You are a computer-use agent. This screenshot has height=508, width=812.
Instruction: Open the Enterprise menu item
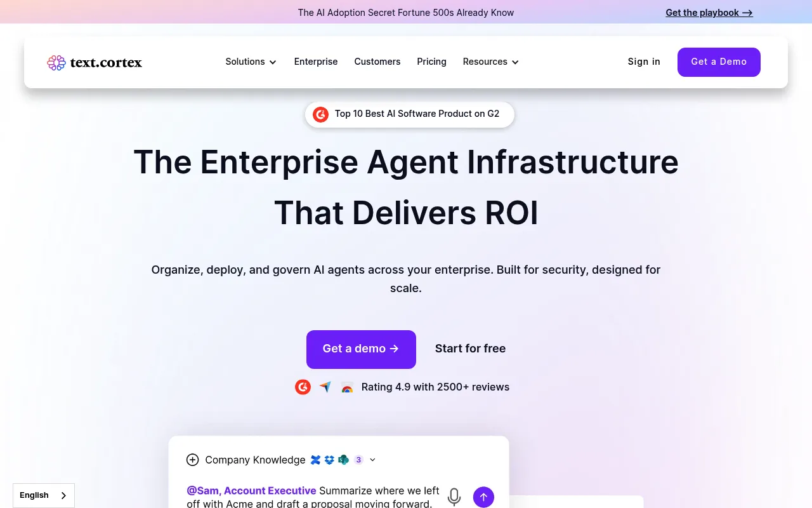coord(316,62)
